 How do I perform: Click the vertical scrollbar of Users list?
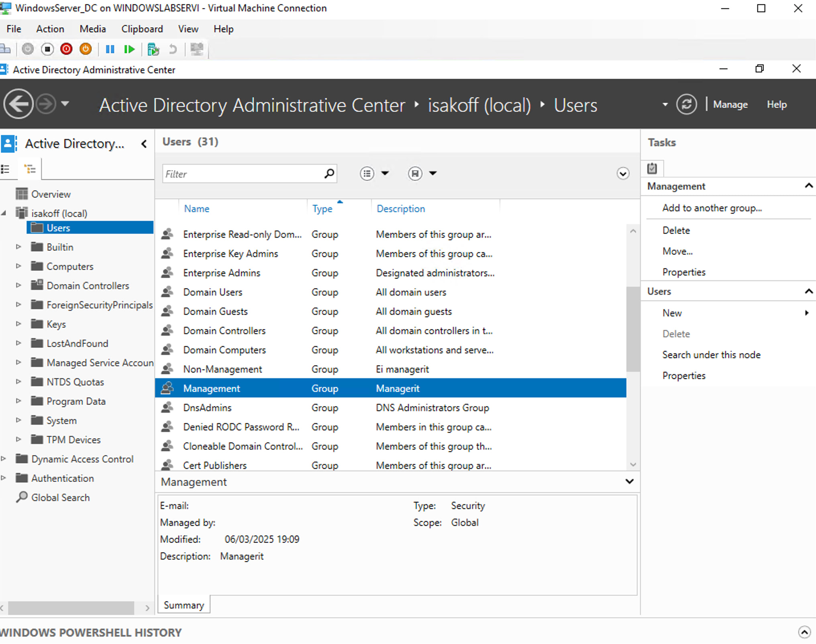tap(633, 329)
